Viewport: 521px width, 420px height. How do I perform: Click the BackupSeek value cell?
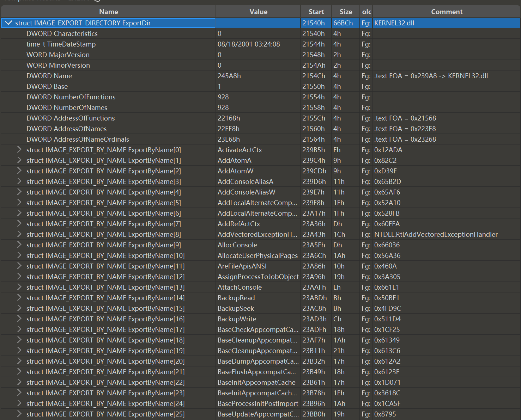point(258,308)
